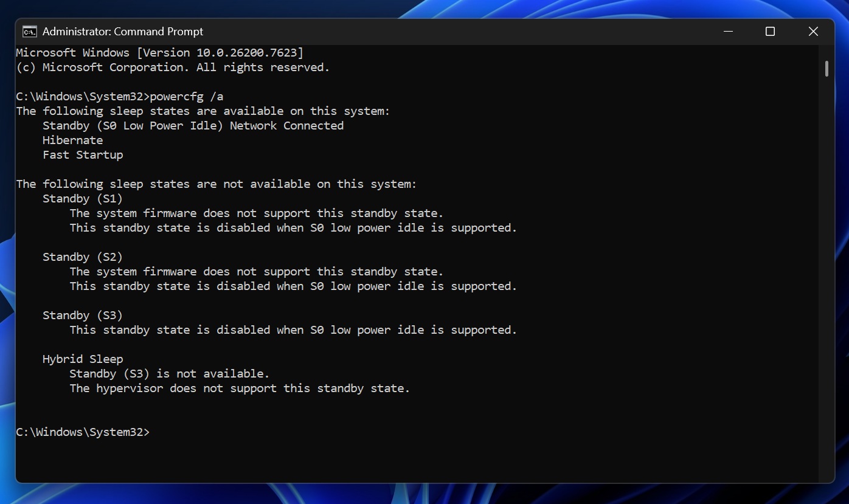Screen dimensions: 849x504
Task: Click the Microsoft Windows version line
Action: [159, 53]
